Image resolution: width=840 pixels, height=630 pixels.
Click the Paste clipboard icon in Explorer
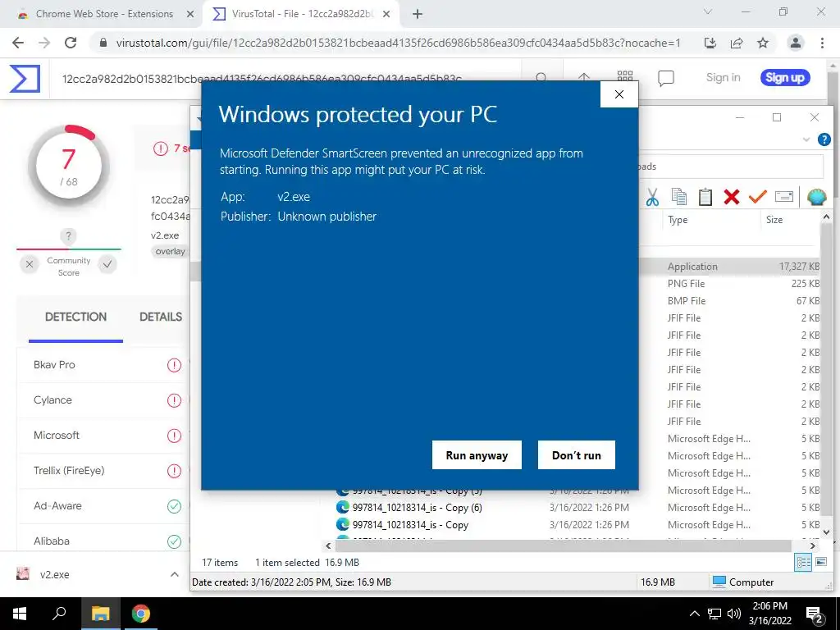705,197
